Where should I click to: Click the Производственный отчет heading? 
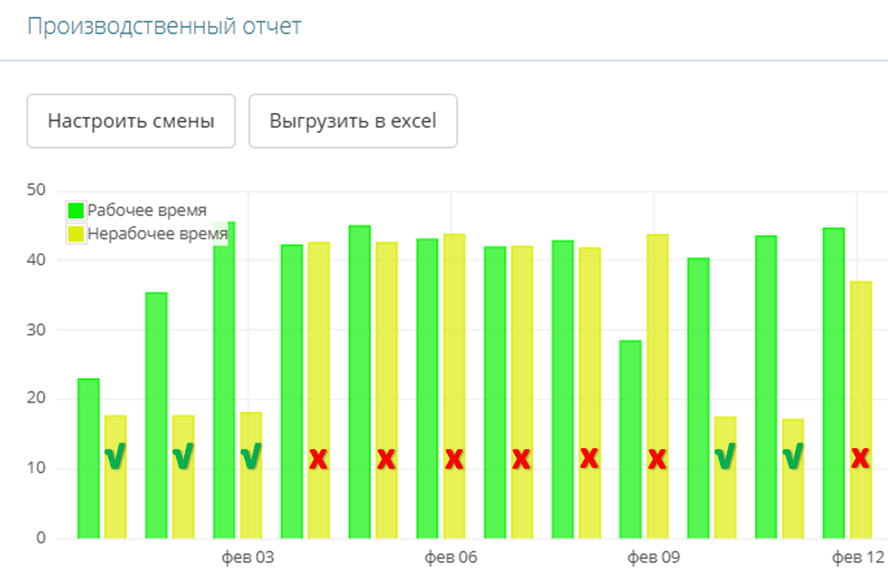point(164,26)
